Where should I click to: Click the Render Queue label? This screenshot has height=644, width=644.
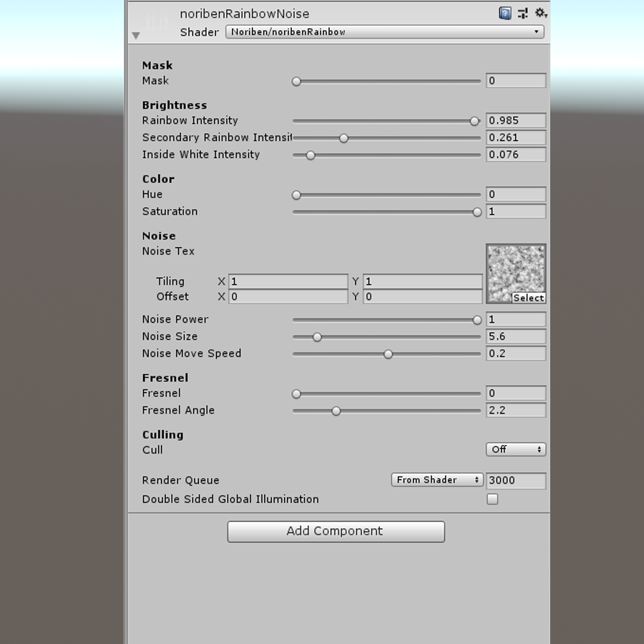click(x=181, y=480)
